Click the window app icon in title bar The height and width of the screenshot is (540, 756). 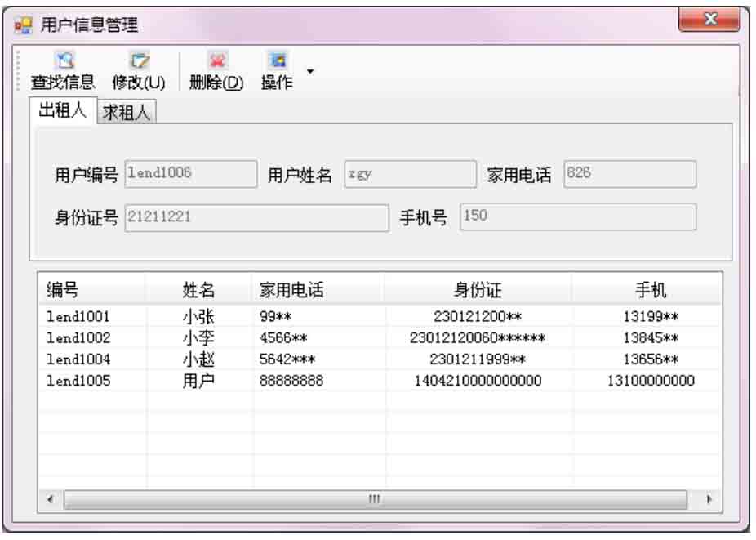click(x=25, y=25)
